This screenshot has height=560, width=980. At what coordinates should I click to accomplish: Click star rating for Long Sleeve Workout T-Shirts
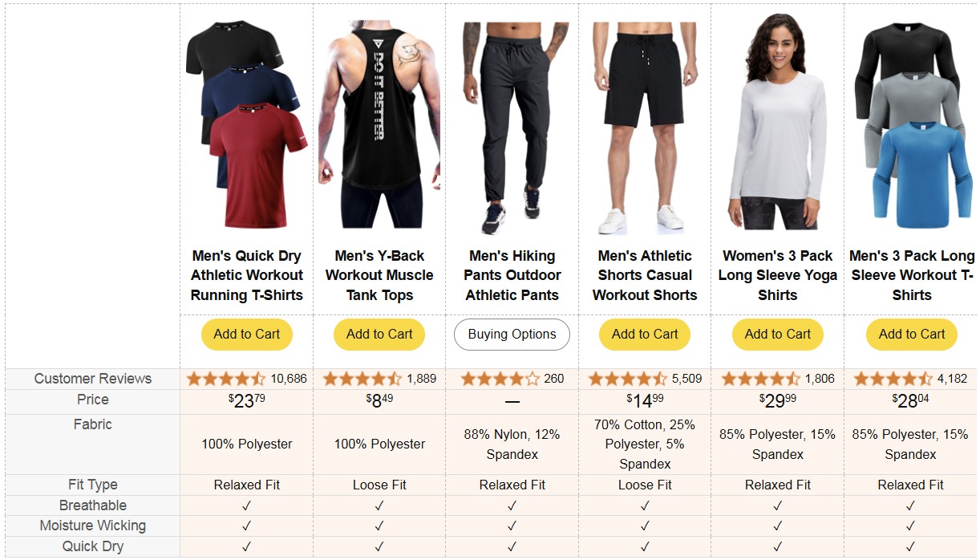(x=893, y=379)
